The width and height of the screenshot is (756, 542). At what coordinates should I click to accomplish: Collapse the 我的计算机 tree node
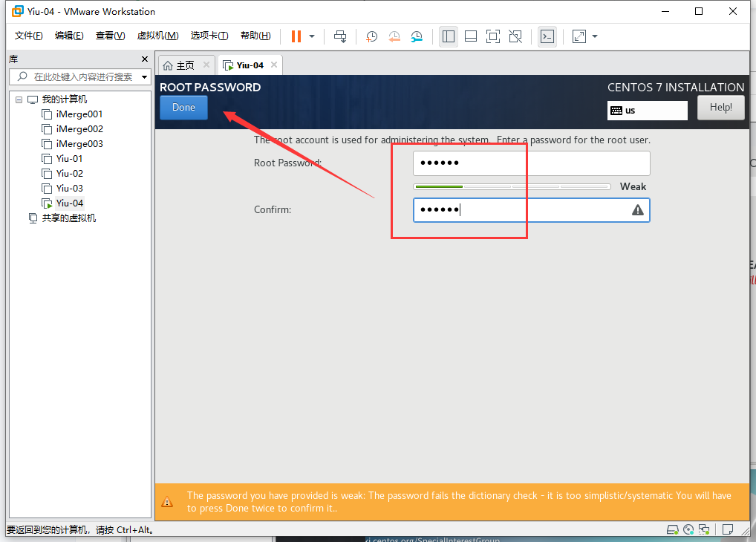(19, 99)
